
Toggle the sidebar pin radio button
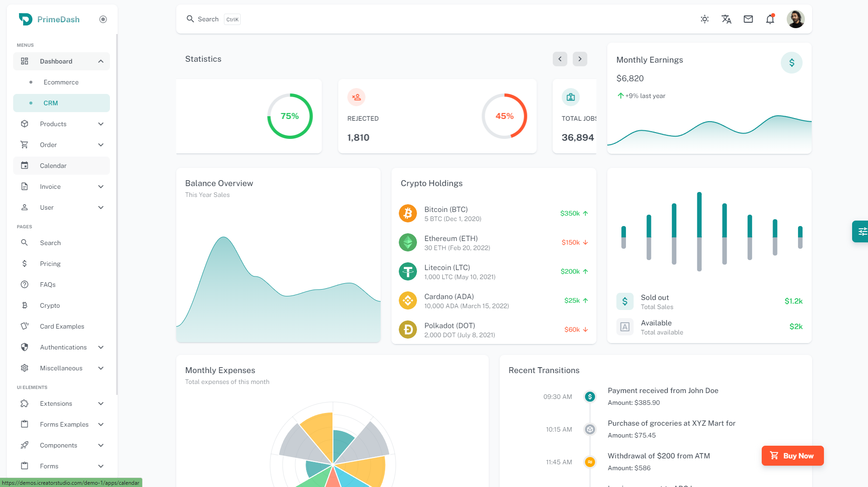click(x=103, y=19)
